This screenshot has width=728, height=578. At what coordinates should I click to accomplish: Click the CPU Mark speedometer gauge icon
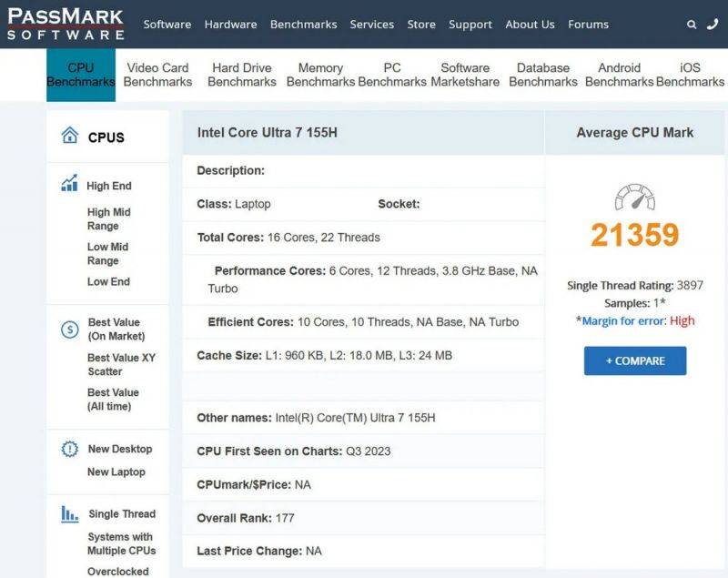(634, 198)
